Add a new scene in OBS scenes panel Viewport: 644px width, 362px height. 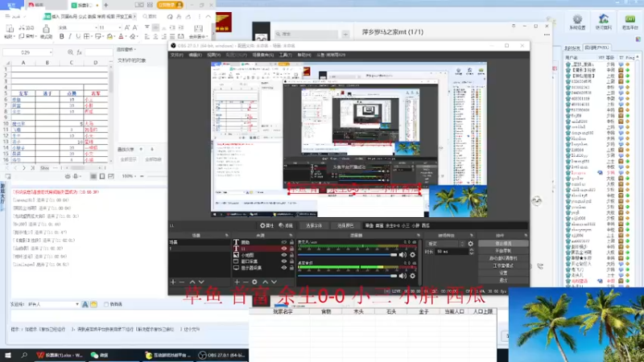[173, 282]
